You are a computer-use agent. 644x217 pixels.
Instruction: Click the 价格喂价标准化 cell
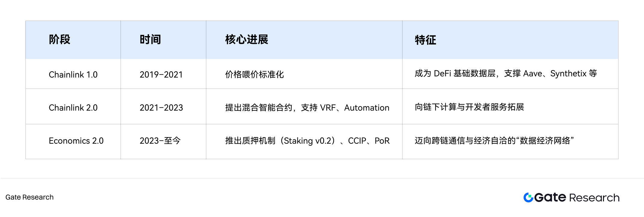point(255,75)
